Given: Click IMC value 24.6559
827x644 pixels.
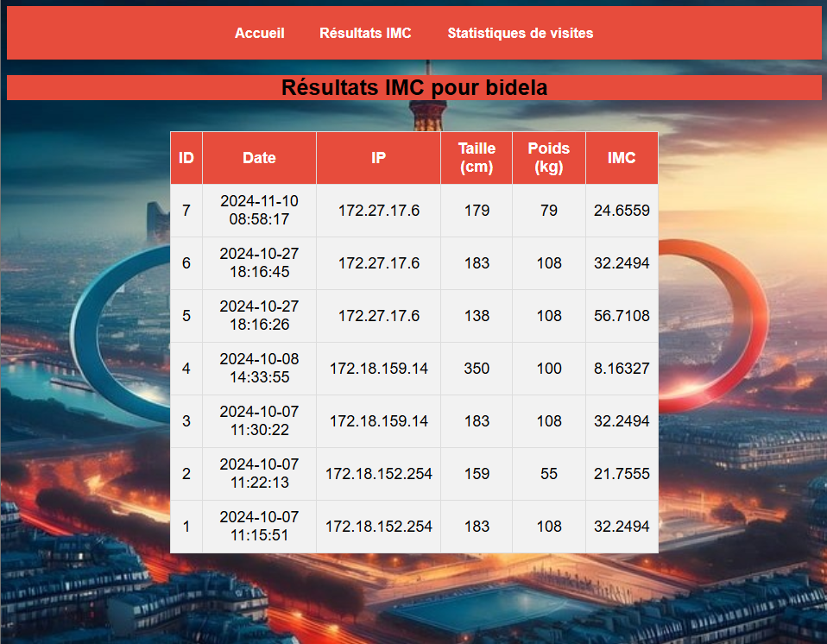Looking at the screenshot, I should [622, 211].
